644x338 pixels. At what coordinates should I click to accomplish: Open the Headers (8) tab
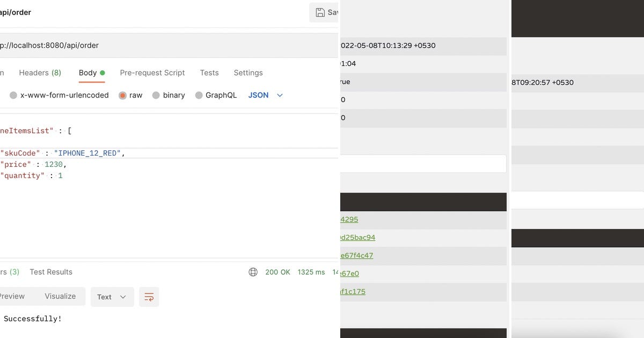(40, 72)
